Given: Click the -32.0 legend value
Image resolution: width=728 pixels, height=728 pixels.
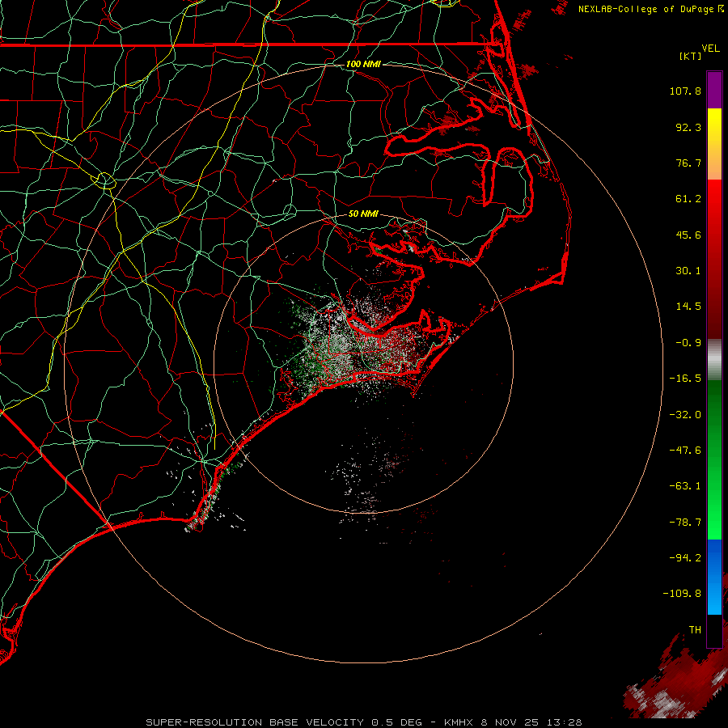Looking at the screenshot, I should pyautogui.click(x=685, y=415).
